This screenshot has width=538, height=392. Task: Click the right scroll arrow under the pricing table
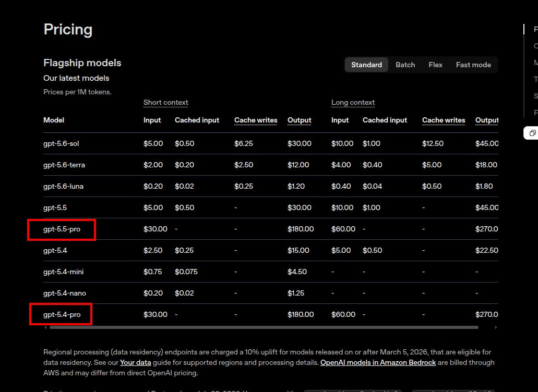coord(496,327)
